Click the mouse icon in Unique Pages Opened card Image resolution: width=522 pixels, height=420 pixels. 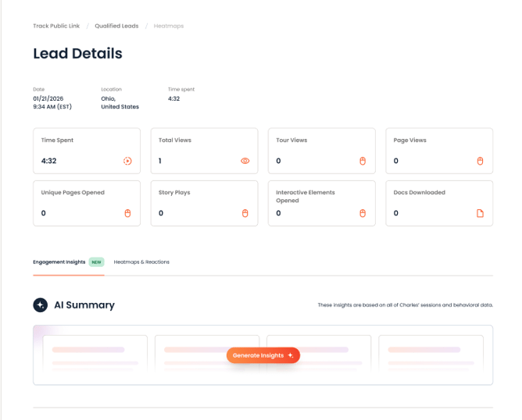pyautogui.click(x=127, y=213)
